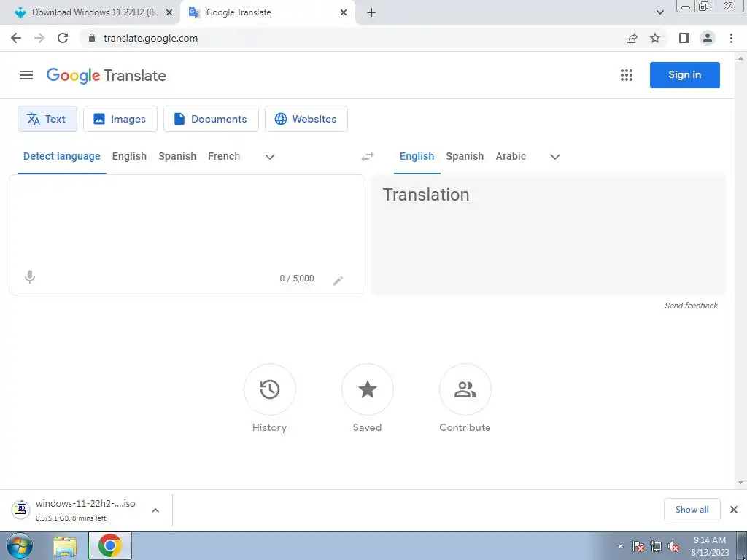Open options for the ISO download item

pyautogui.click(x=155, y=510)
